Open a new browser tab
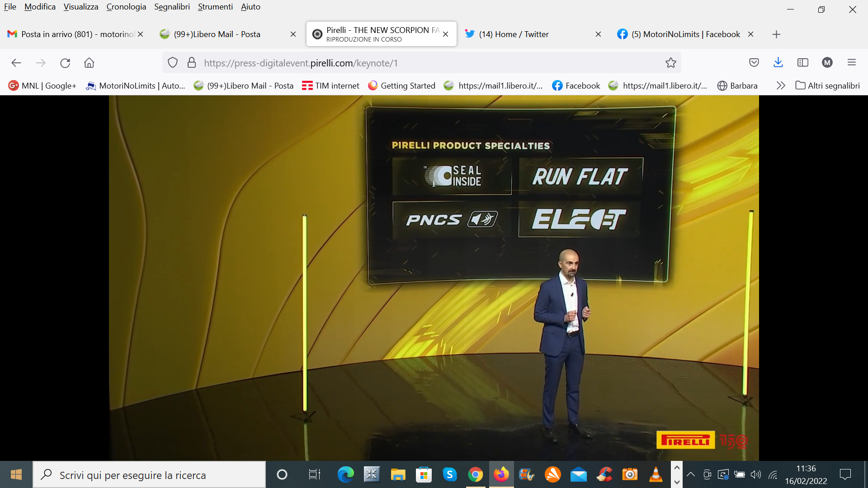The image size is (868, 488). [x=776, y=34]
